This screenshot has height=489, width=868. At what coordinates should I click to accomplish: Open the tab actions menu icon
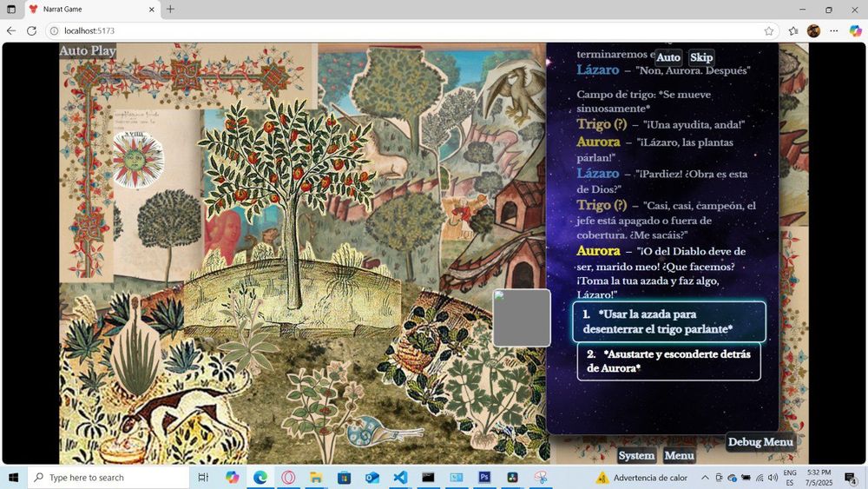click(11, 10)
